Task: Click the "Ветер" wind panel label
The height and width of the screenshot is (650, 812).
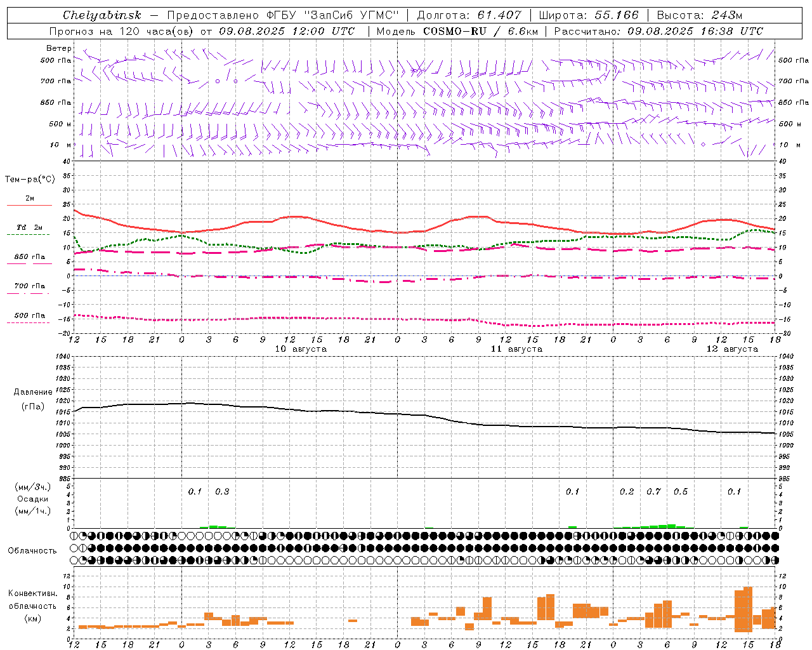Action: (x=59, y=48)
